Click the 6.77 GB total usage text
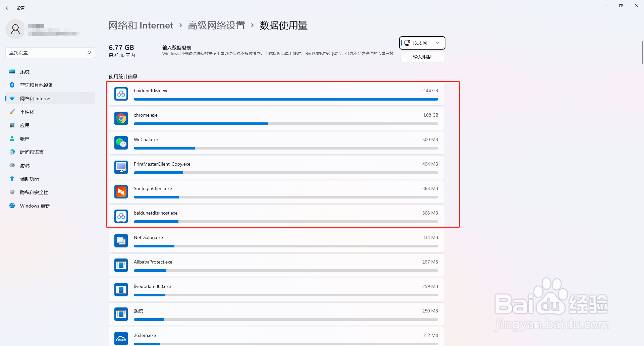 coord(121,48)
